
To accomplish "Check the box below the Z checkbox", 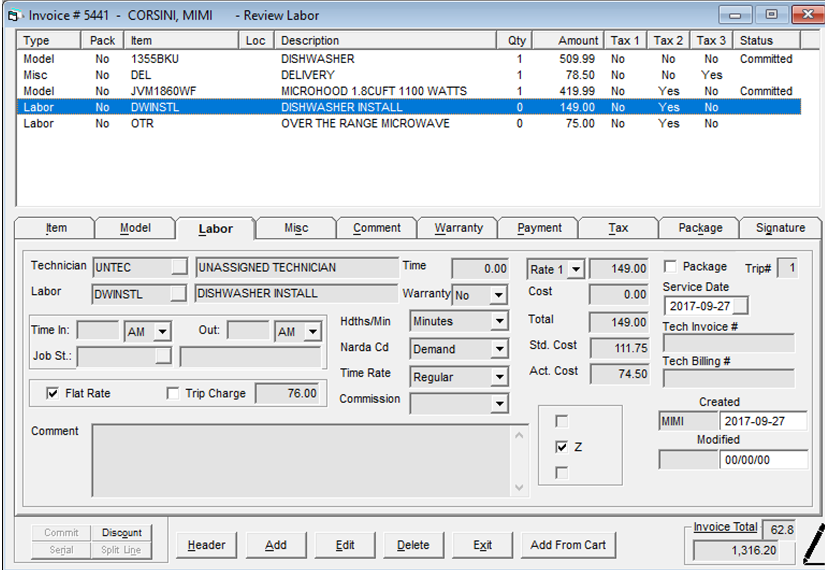I will pos(561,473).
